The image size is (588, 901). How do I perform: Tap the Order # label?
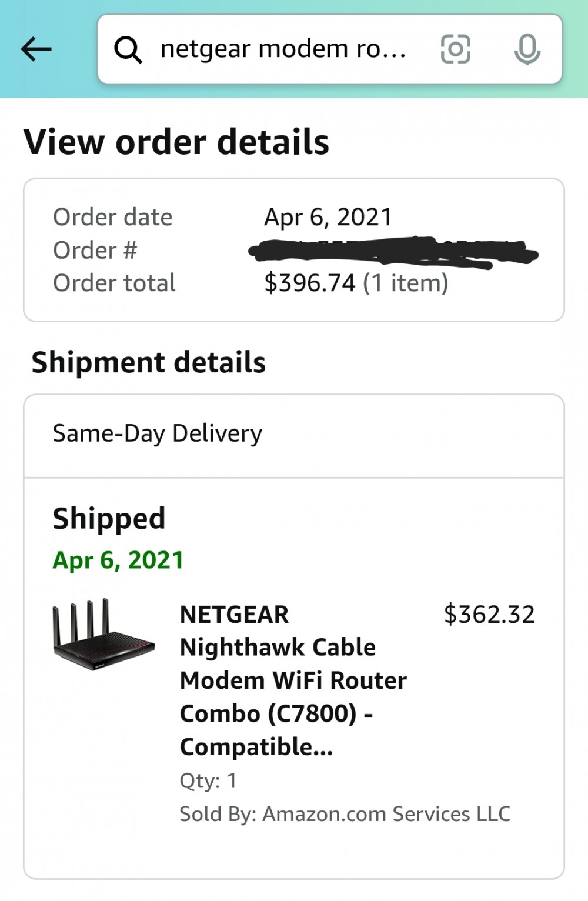pos(95,251)
